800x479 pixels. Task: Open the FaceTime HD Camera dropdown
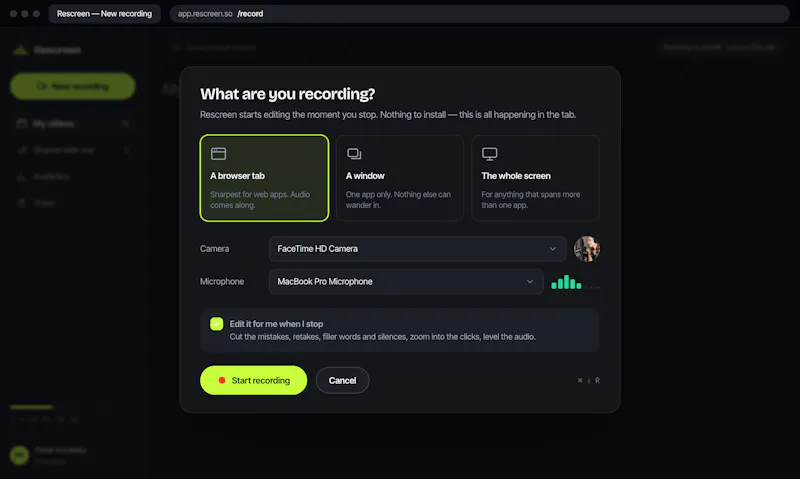pos(417,249)
